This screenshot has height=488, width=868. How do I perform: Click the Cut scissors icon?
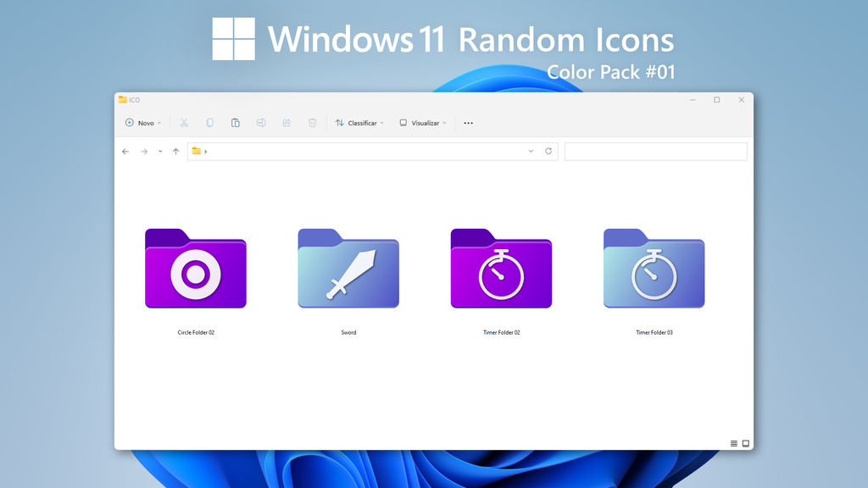pyautogui.click(x=184, y=123)
